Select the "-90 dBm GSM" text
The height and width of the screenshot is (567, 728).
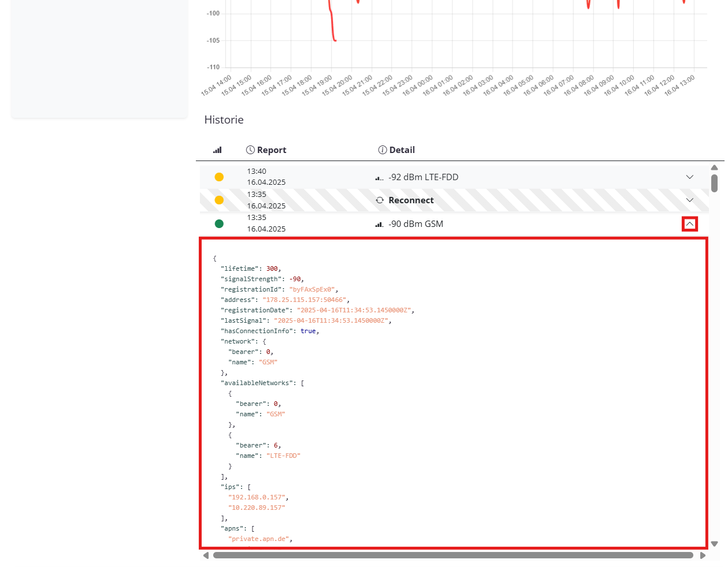point(416,224)
